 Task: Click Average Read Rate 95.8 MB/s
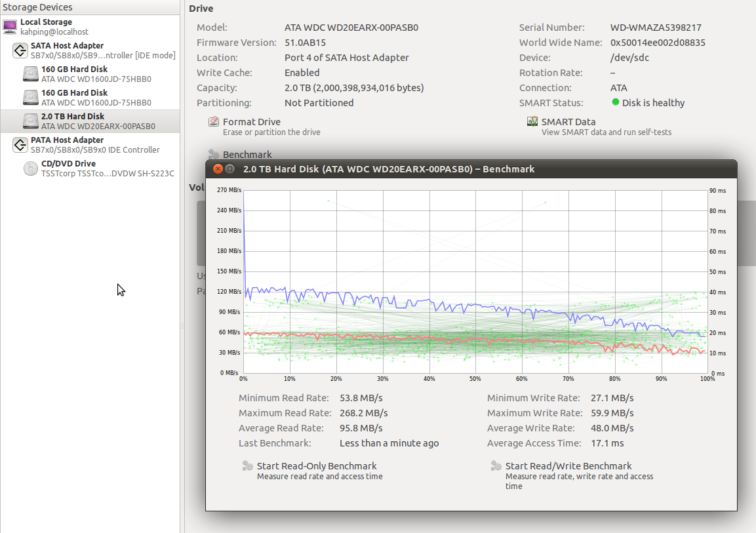(361, 428)
